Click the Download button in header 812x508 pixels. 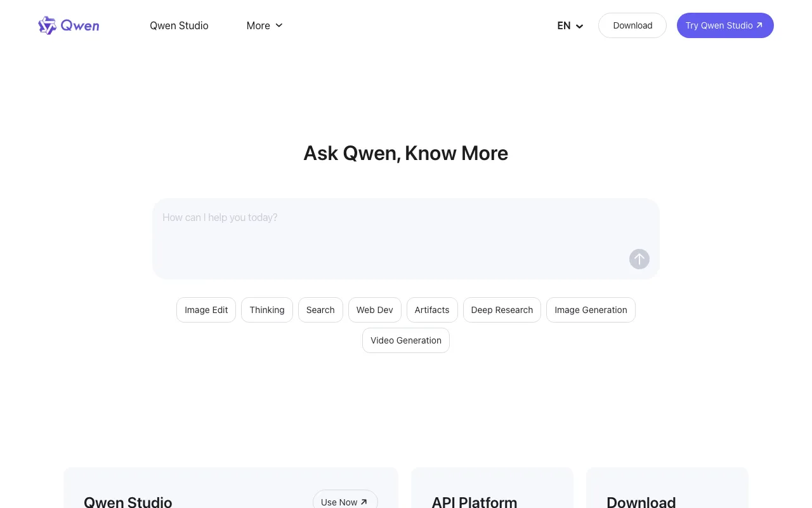[x=632, y=25]
